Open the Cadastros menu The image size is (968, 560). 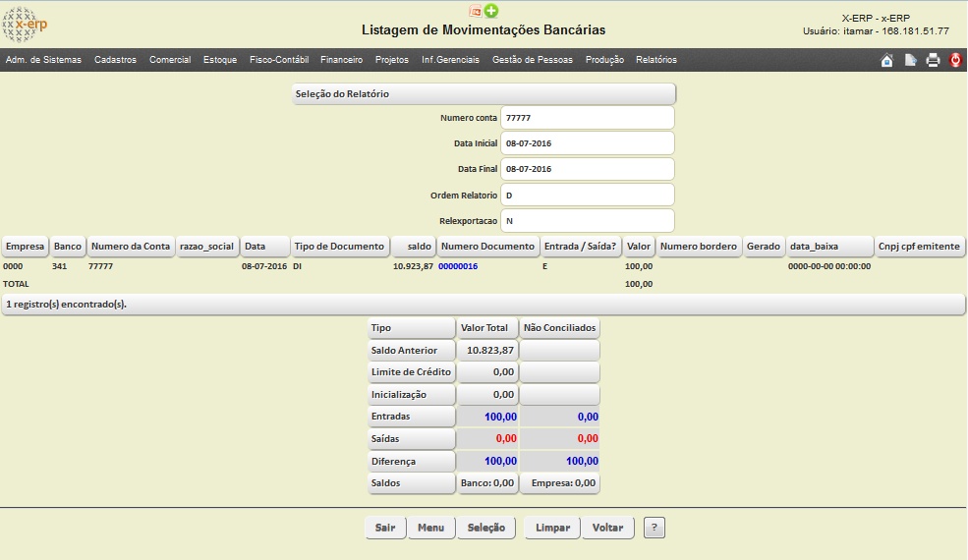point(115,60)
